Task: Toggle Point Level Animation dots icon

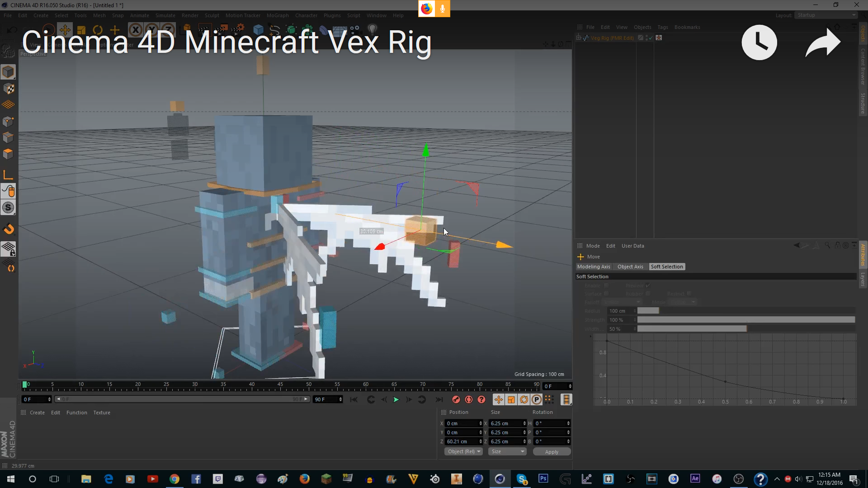Action: click(x=549, y=399)
